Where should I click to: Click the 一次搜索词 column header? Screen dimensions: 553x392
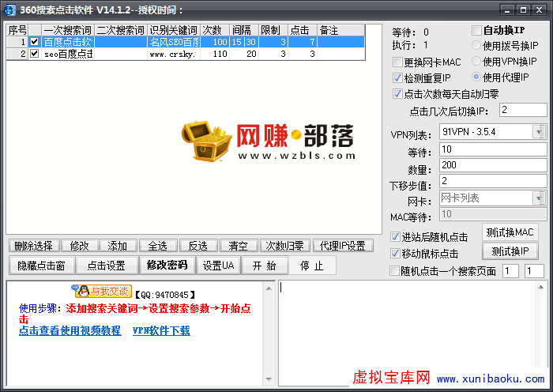coord(67,30)
